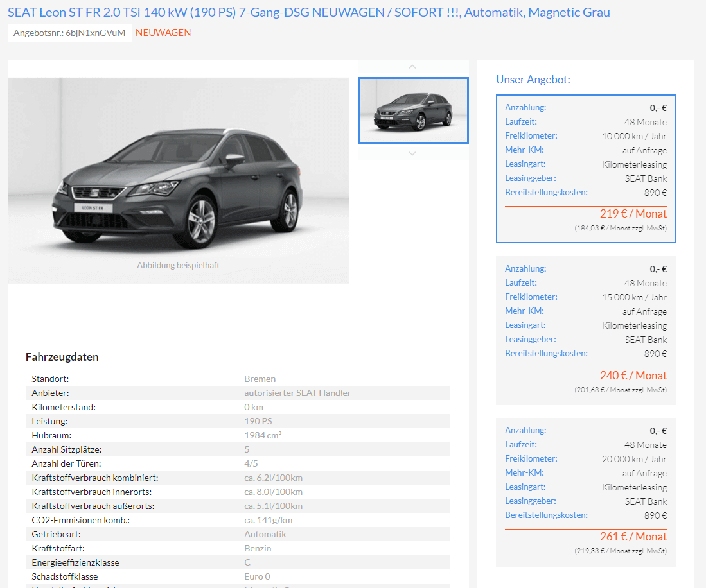Click the Kilometerstand value '0 km'
Screen dimensions: 706x588
click(254, 407)
